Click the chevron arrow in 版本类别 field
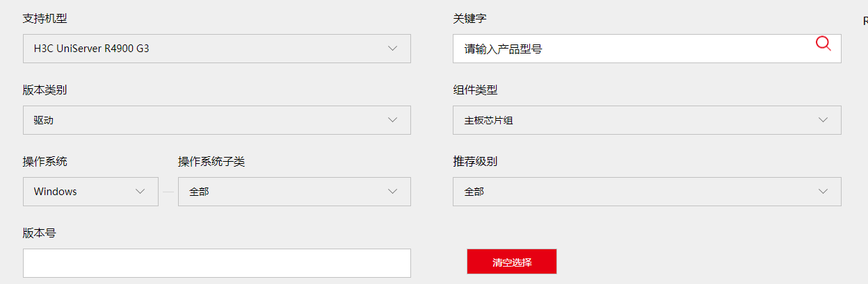Image resolution: width=868 pixels, height=284 pixels. [x=392, y=120]
